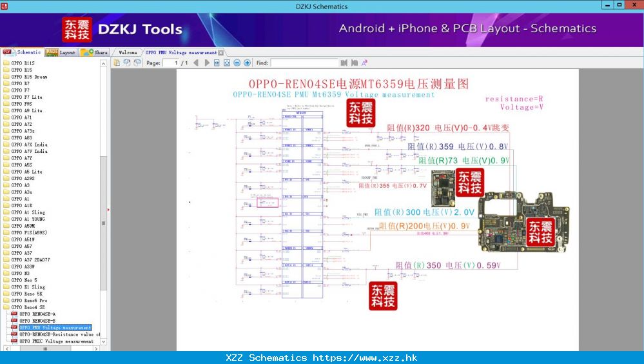Open the find options icon

(364, 63)
